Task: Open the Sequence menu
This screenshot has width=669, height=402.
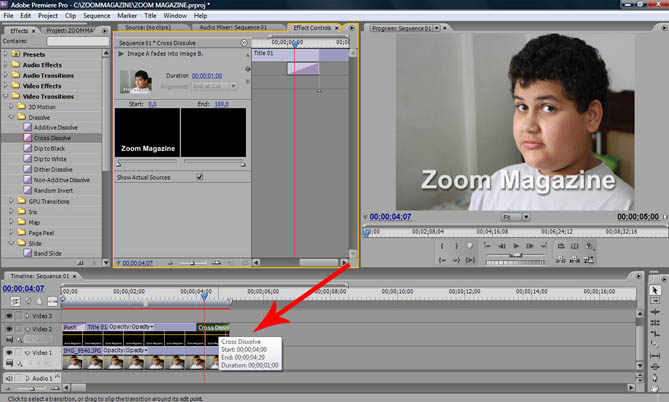Action: tap(97, 17)
